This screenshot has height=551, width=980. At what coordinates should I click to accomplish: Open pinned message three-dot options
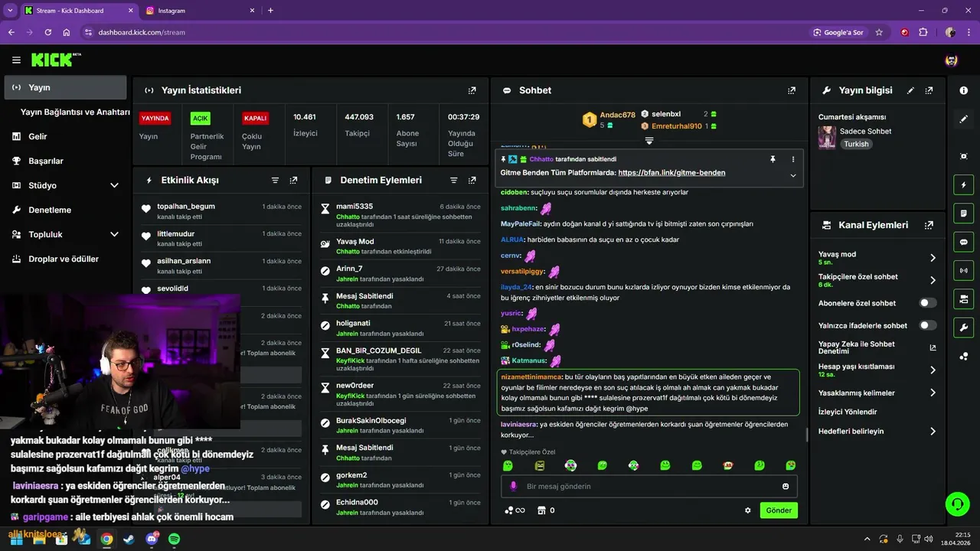click(x=793, y=159)
